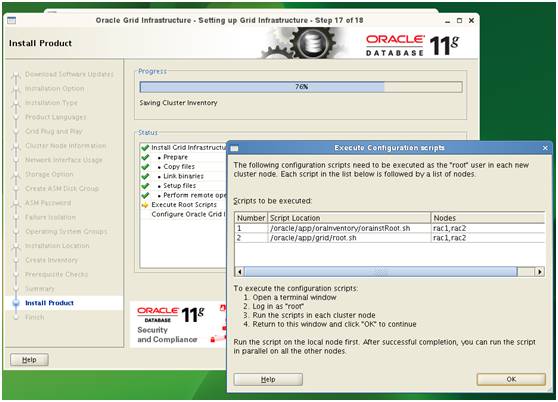This screenshot has width=558, height=402.
Task: Close the Oracle Grid Infrastructure window
Action: coord(471,21)
